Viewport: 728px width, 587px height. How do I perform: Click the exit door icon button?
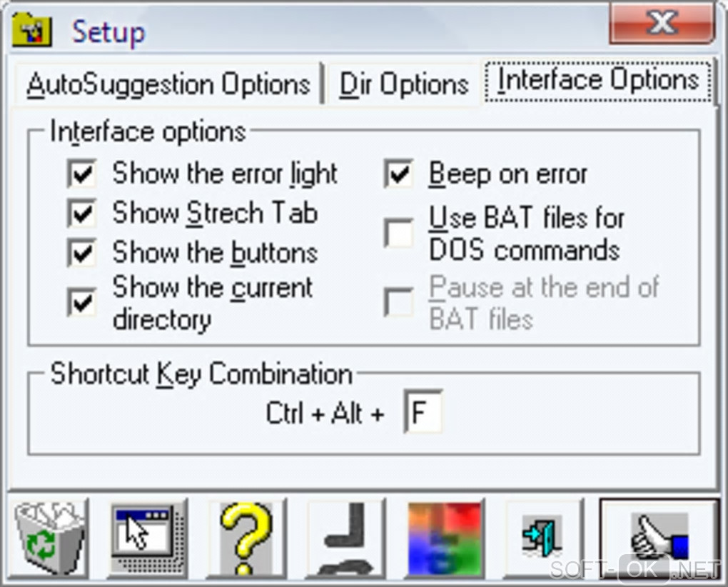click(542, 538)
